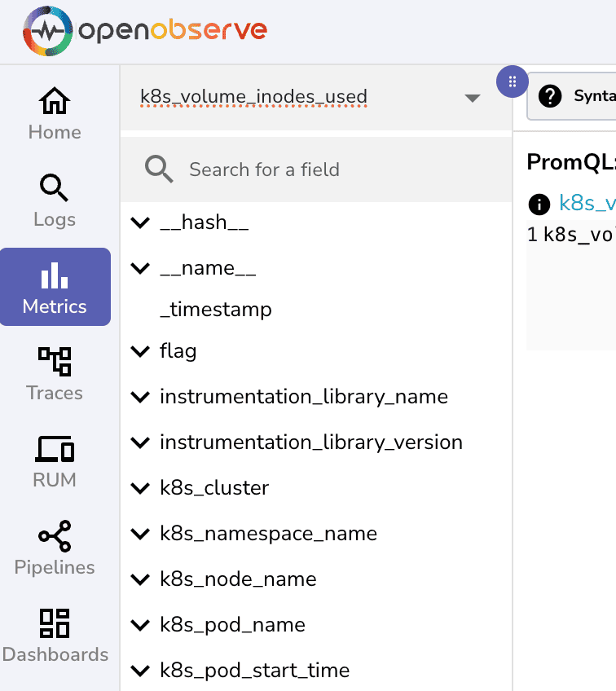Expand the __hash__ field
Screen dimensions: 616x691
(x=141, y=223)
